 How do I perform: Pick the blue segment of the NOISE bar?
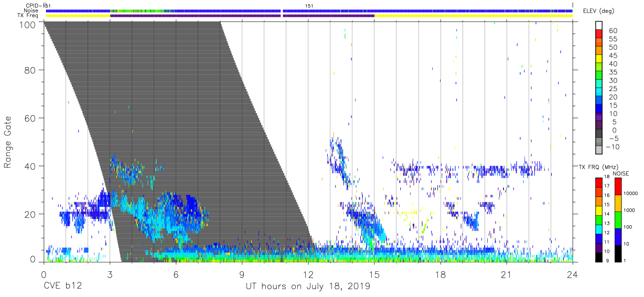coord(617,237)
